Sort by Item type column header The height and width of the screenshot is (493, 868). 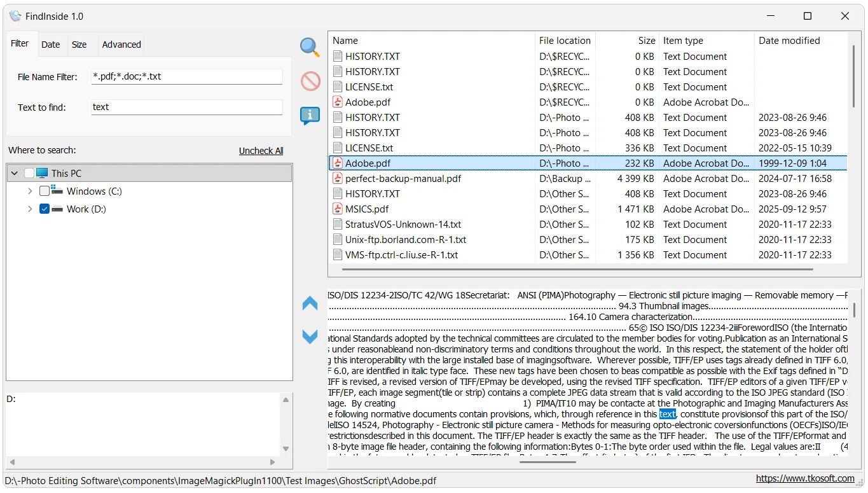pos(706,40)
